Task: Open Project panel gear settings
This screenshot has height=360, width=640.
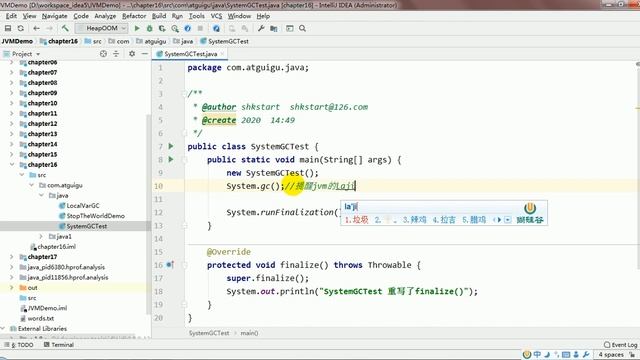Action: point(132,54)
